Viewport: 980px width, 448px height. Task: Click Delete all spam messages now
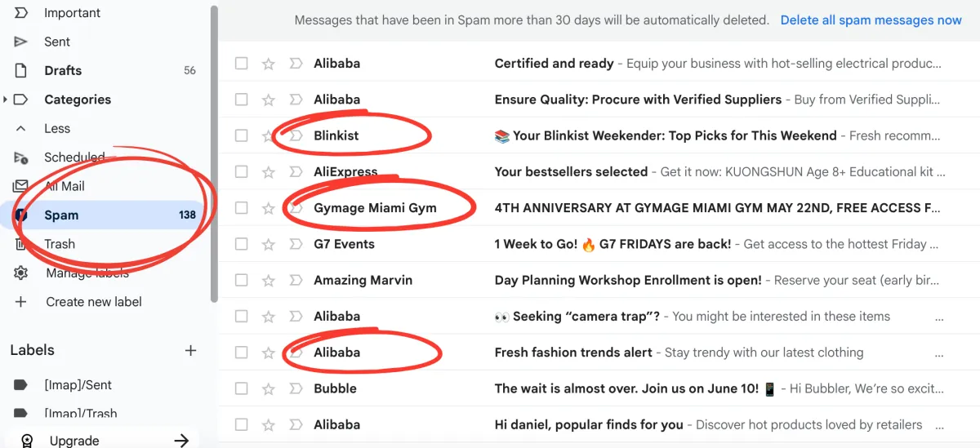(x=871, y=20)
